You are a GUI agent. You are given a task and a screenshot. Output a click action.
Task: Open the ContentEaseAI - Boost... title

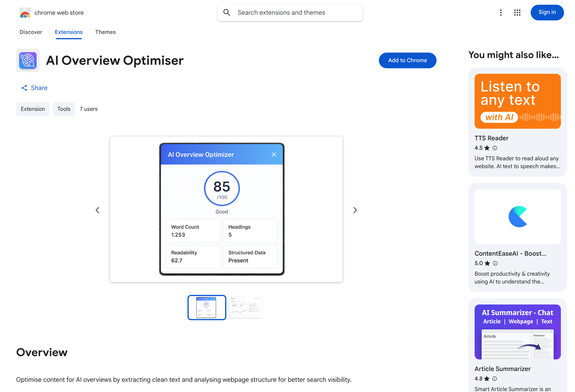click(510, 253)
